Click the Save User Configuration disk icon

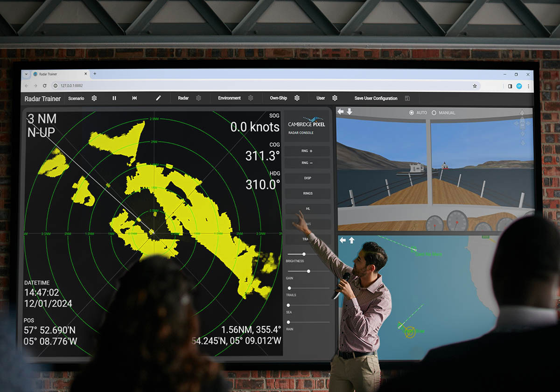tap(407, 98)
